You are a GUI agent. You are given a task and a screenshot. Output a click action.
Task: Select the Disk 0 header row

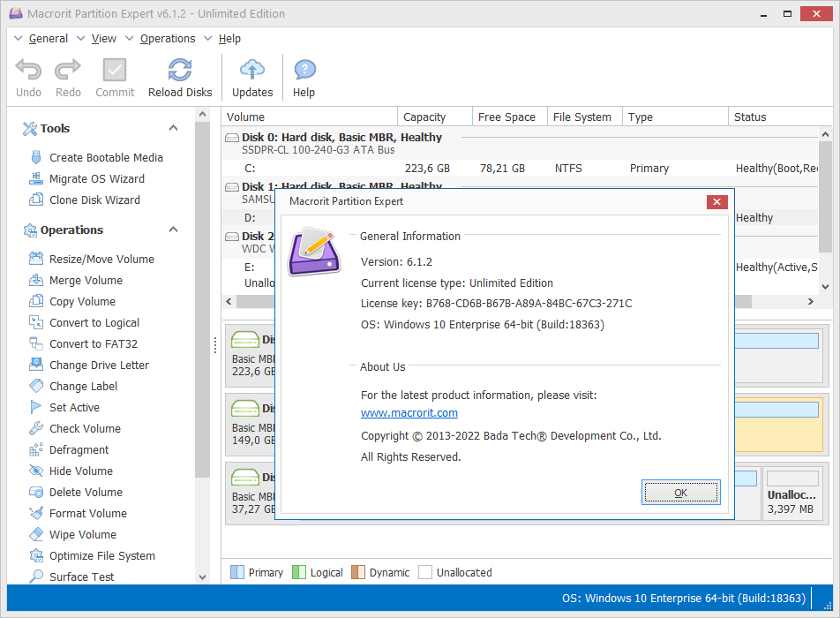click(520, 143)
